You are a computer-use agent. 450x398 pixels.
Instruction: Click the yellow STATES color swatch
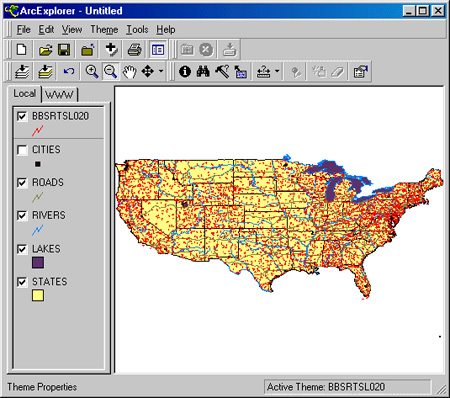[38, 296]
